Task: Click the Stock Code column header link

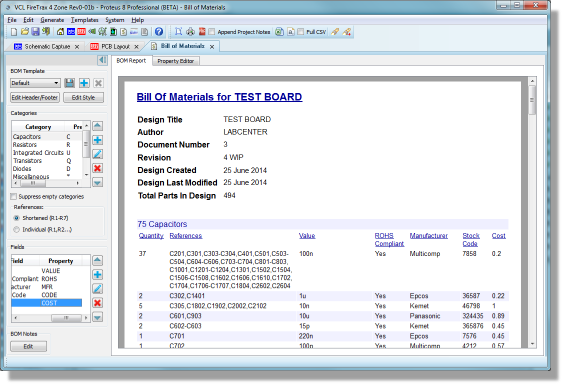Action: (471, 240)
